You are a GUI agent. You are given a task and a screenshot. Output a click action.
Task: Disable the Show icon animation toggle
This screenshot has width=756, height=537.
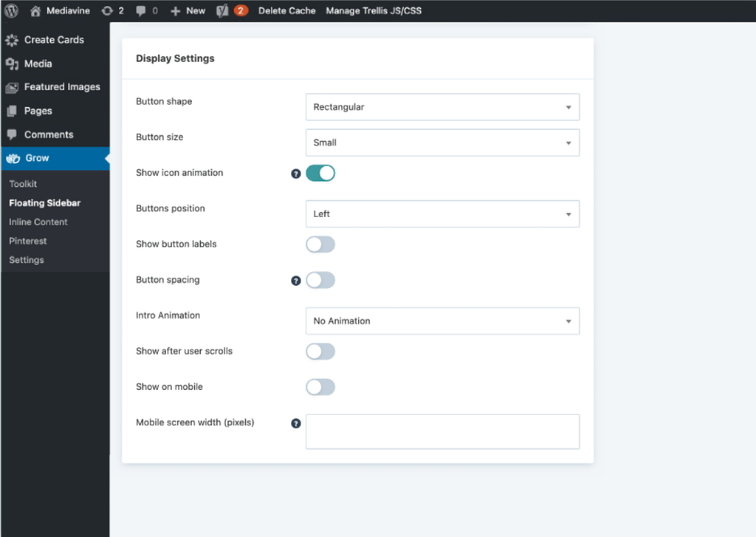click(x=320, y=173)
